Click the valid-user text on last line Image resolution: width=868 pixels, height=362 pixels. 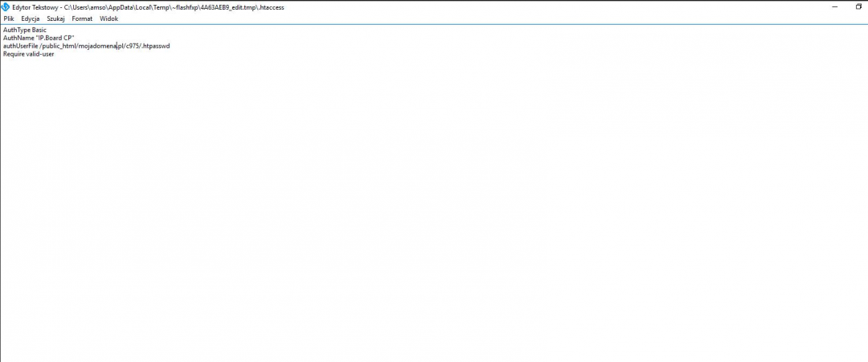pyautogui.click(x=40, y=54)
